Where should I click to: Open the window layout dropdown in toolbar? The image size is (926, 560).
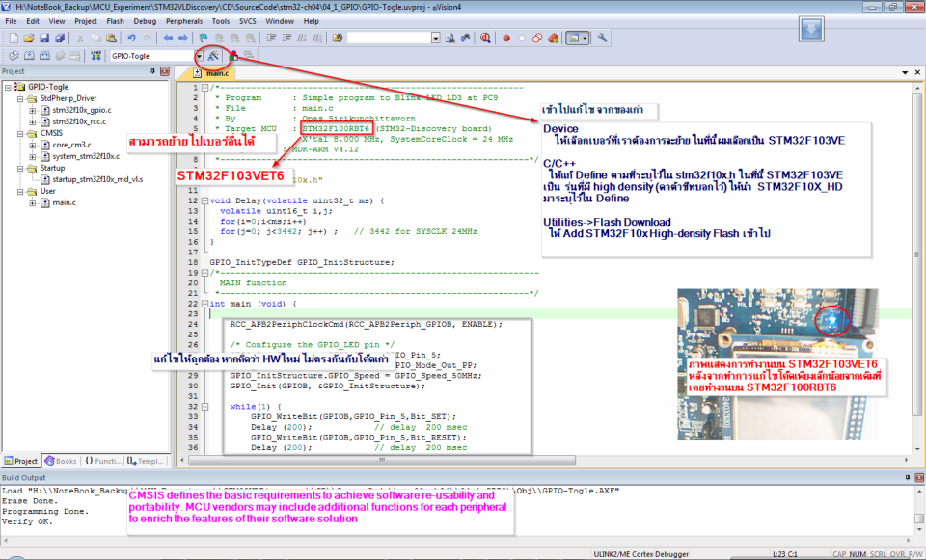[x=585, y=39]
